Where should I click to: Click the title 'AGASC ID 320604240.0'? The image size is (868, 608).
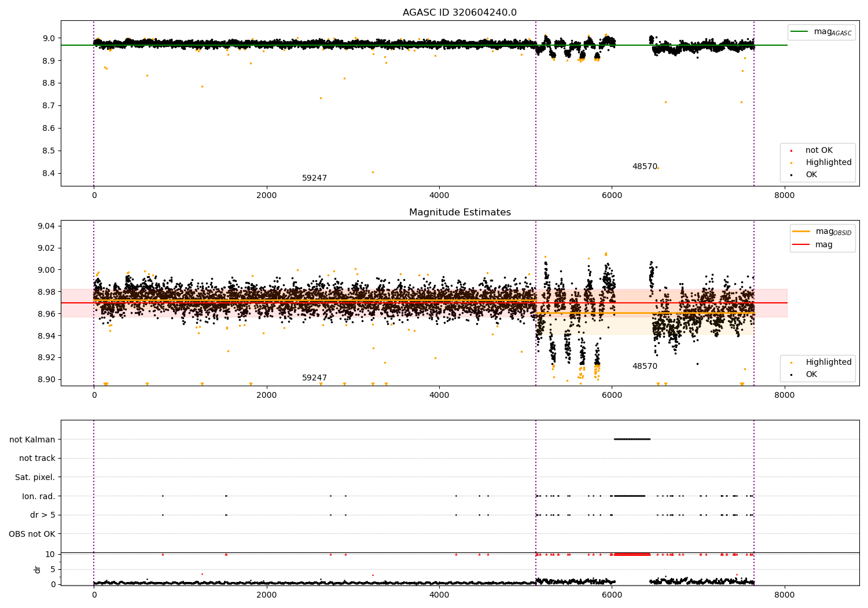[x=459, y=13]
